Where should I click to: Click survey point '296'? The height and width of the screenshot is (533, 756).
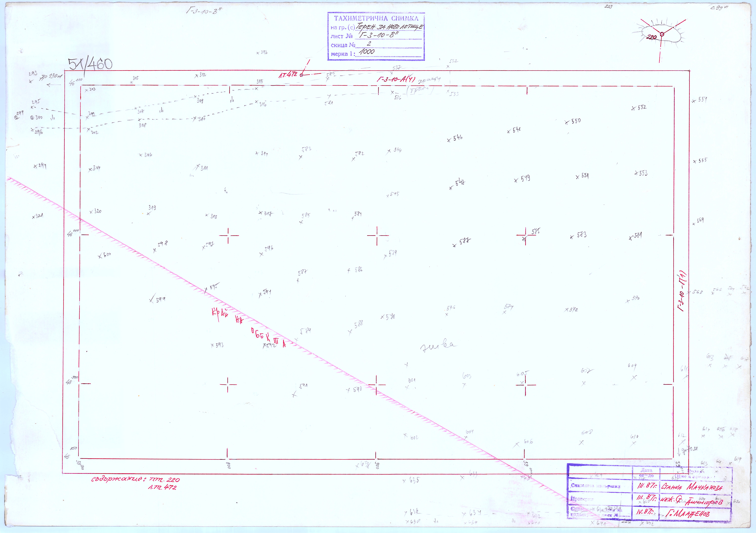tap(37, 131)
